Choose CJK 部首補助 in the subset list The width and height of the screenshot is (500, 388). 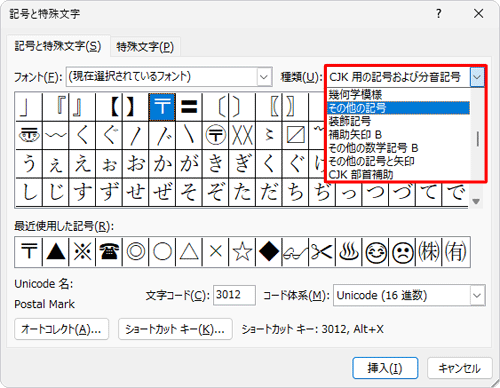pos(399,174)
